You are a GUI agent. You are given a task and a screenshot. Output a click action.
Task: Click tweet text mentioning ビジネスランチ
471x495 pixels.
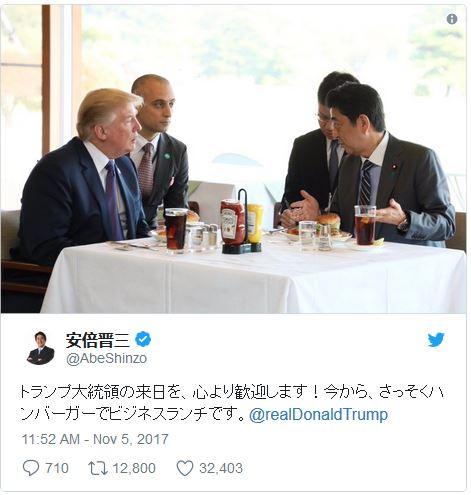(135, 415)
